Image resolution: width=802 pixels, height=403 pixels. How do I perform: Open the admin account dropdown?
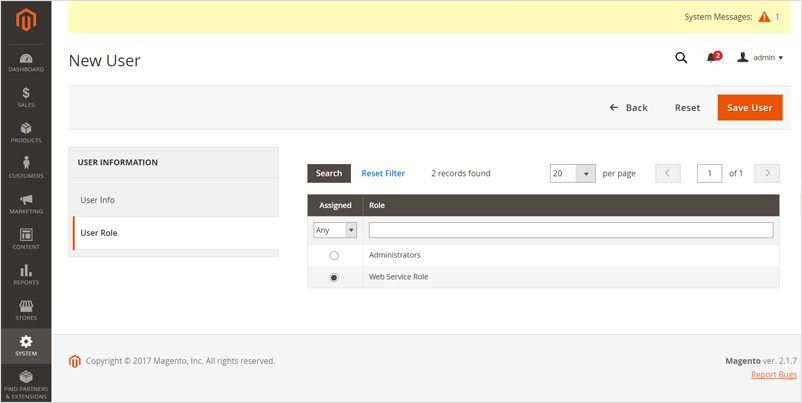[x=760, y=58]
